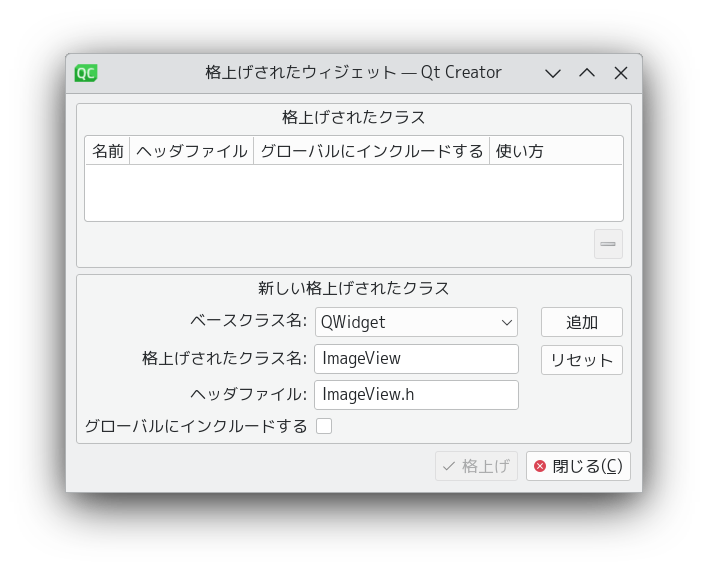Viewport: 709px width, 571px height.
Task: Close the dialog using the X
Action: (621, 73)
